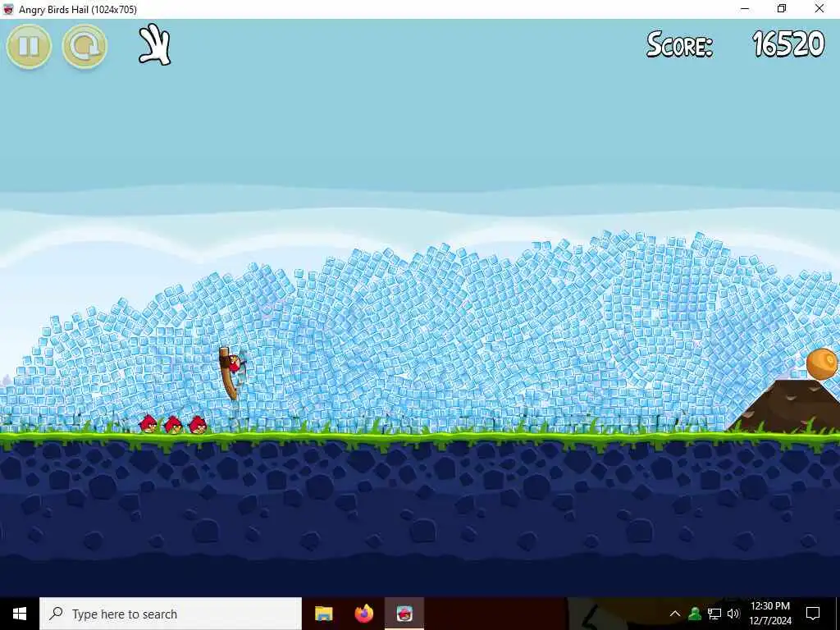840x630 pixels.
Task: Pause the game with the pause button
Action: [x=29, y=46]
